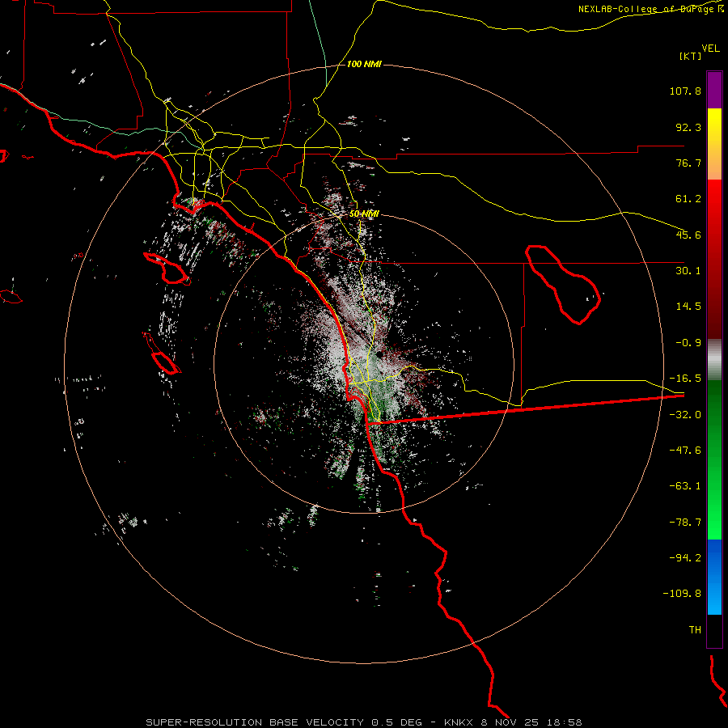Click the 76.7 scale value
This screenshot has height=728, width=728.
[x=688, y=163]
